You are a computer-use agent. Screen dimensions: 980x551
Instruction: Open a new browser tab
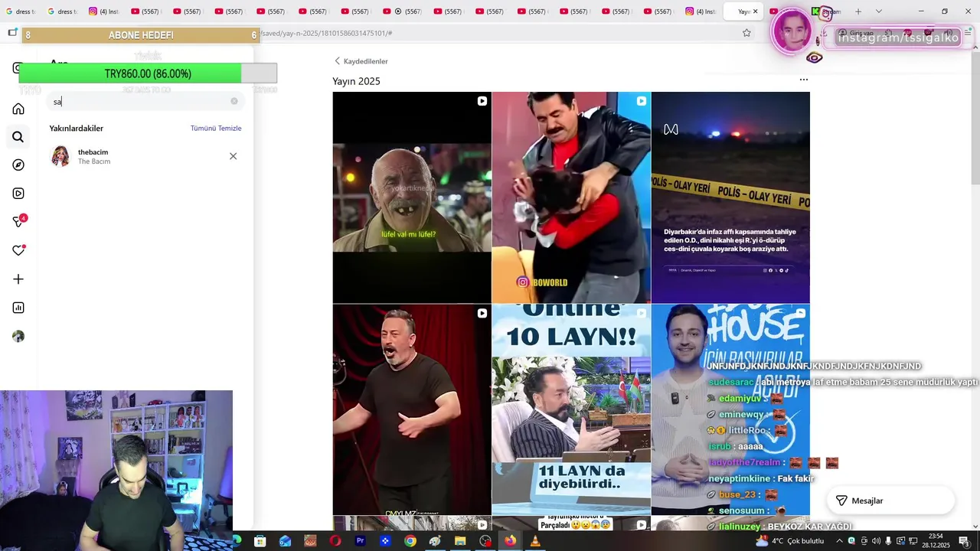point(857,11)
